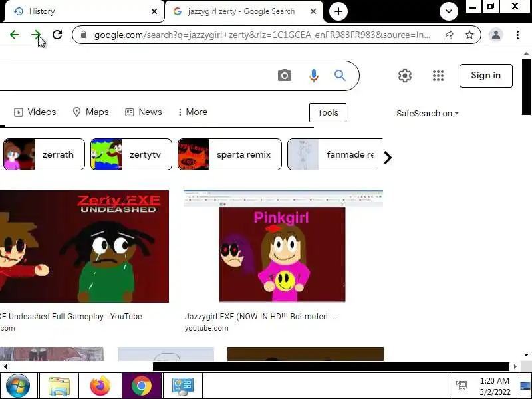Image resolution: width=532 pixels, height=399 pixels.
Task: Open the Tools filter button
Action: tap(328, 112)
